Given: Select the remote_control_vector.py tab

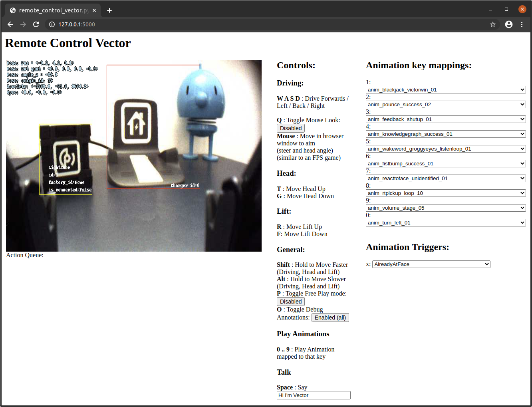Looking at the screenshot, I should pyautogui.click(x=53, y=10).
